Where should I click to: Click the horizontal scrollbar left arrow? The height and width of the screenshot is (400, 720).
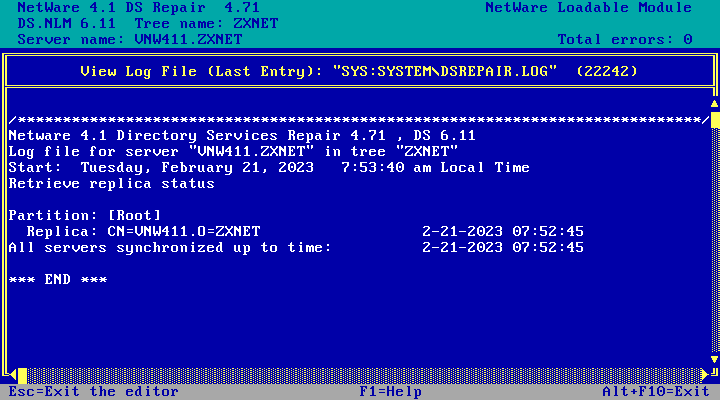tap(13, 375)
